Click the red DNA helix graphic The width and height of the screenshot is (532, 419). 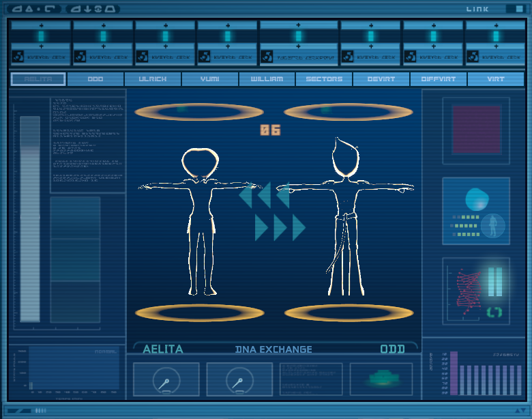click(x=469, y=292)
